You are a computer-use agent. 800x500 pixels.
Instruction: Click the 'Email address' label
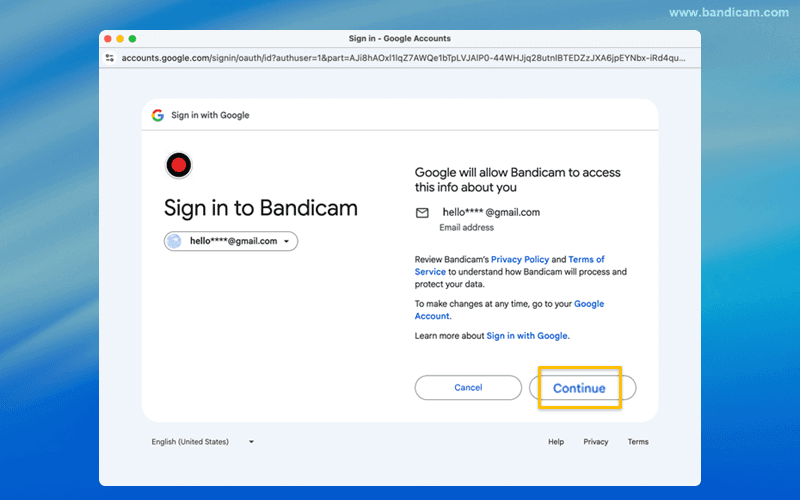[x=466, y=228]
